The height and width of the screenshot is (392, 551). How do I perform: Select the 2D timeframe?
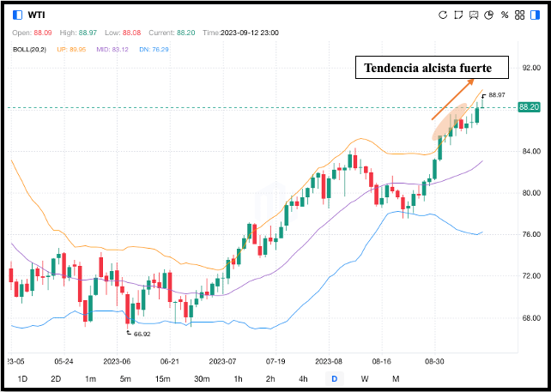56,378
